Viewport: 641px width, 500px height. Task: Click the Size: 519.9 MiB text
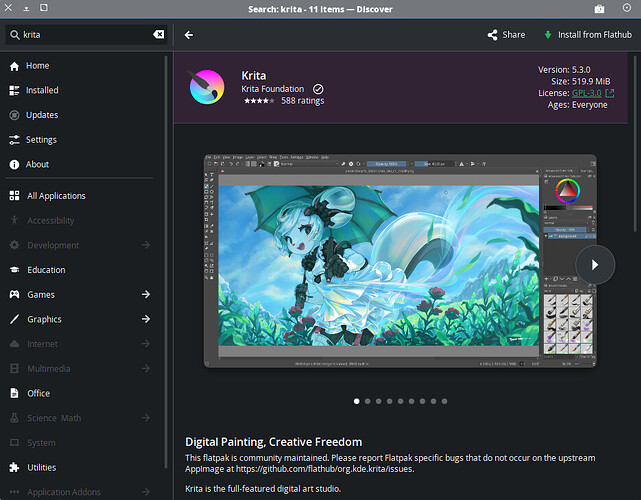[x=580, y=81]
